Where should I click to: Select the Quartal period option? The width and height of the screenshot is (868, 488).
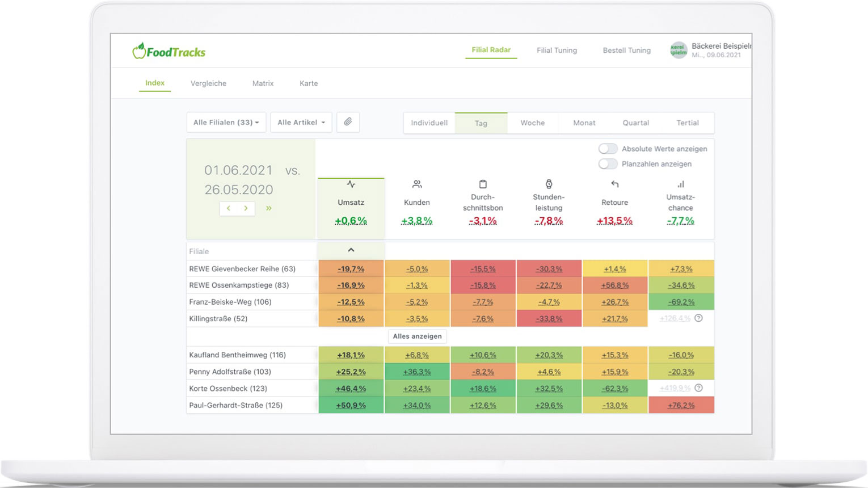(x=636, y=123)
